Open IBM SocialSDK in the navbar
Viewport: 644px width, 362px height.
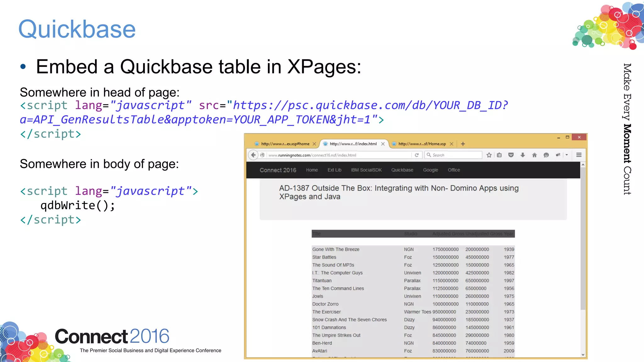coord(366,170)
